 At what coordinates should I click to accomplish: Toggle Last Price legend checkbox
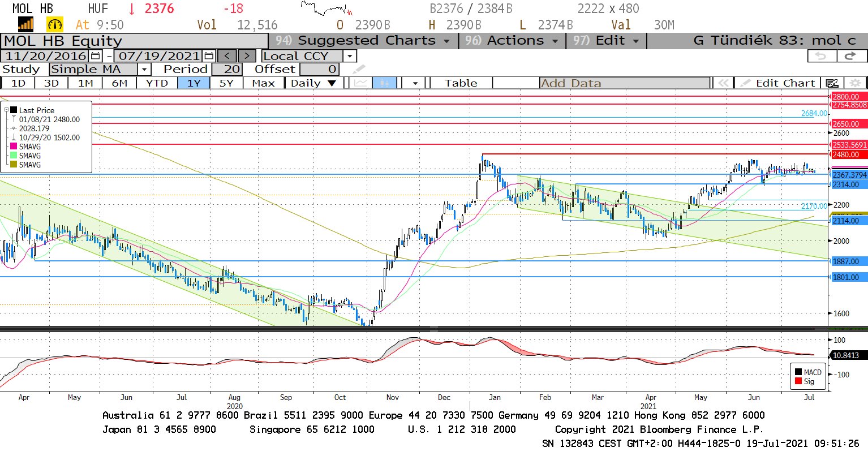tap(13, 110)
